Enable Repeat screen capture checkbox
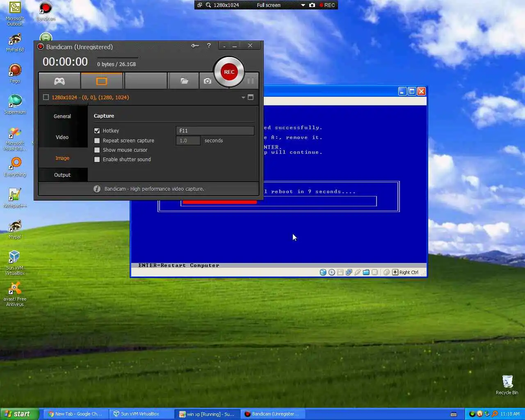The width and height of the screenshot is (525, 420). point(97,140)
